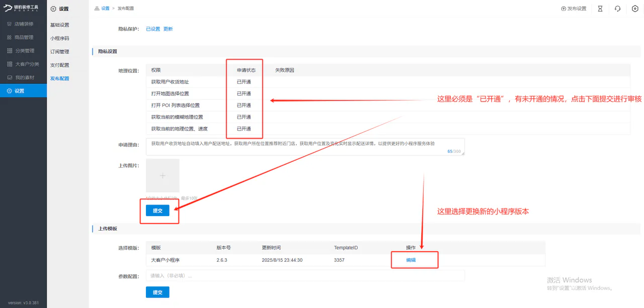Screen dimensions: 644x308
Task: Click the version: v3.0.381 label
Action: 23,303
